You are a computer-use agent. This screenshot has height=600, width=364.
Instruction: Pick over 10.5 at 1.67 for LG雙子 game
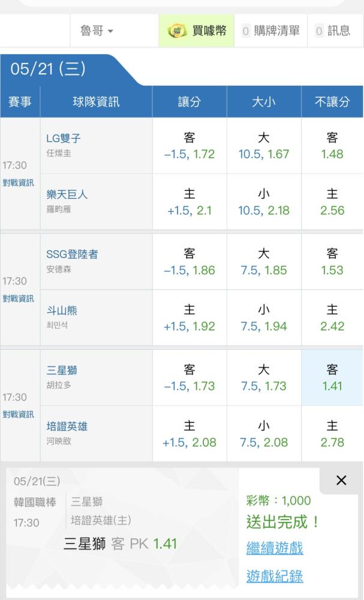point(264,146)
